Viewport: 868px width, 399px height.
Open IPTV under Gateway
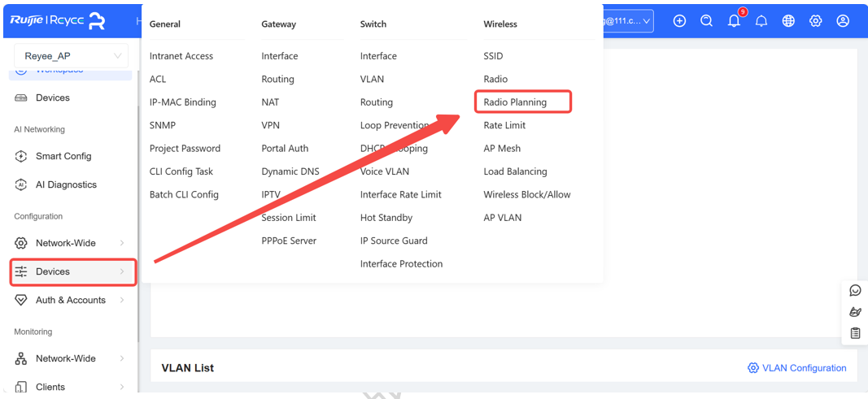[x=271, y=194]
